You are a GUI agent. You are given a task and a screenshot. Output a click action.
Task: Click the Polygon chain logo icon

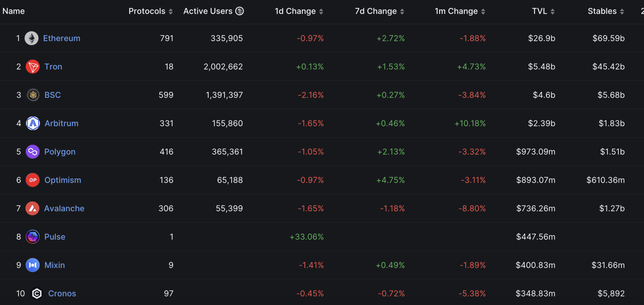coord(33,152)
